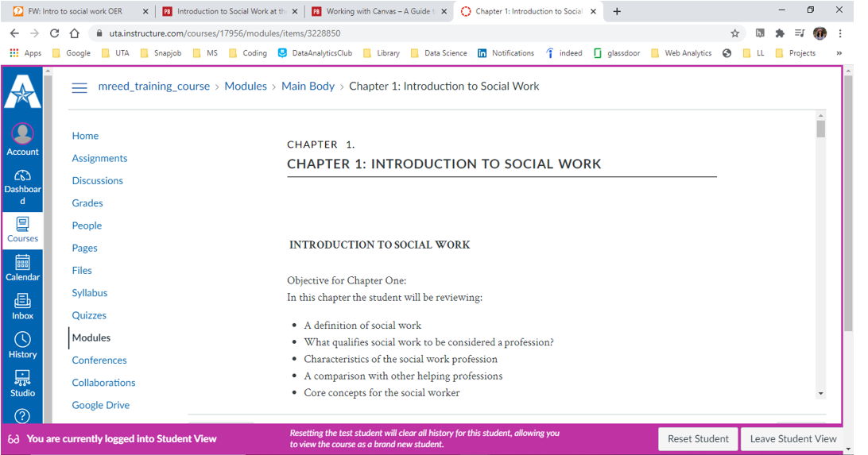The height and width of the screenshot is (455, 868).
Task: Open Quizzes in course navigation
Action: click(89, 315)
